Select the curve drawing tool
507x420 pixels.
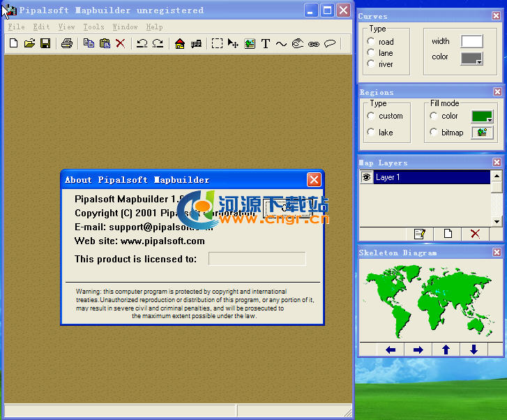pyautogui.click(x=281, y=44)
